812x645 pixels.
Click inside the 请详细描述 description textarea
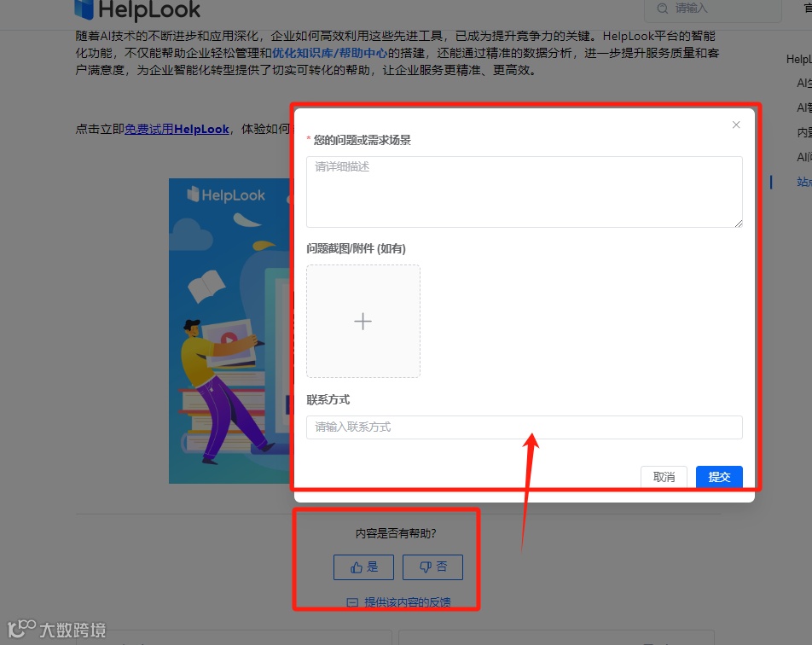pyautogui.click(x=524, y=189)
